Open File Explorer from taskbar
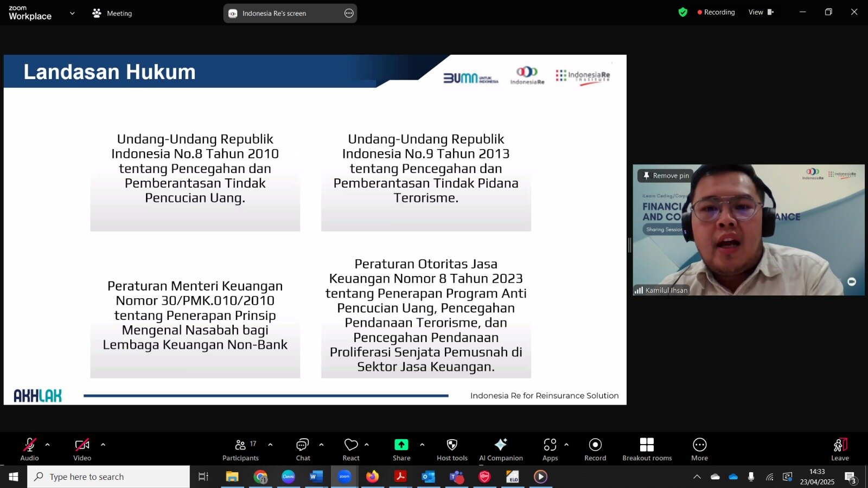 click(232, 477)
